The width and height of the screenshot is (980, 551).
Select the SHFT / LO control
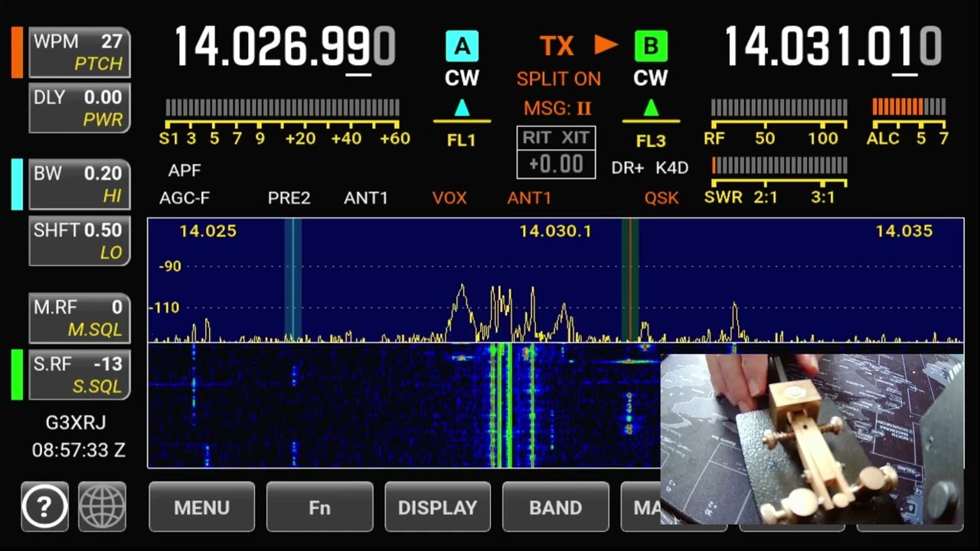coord(80,241)
